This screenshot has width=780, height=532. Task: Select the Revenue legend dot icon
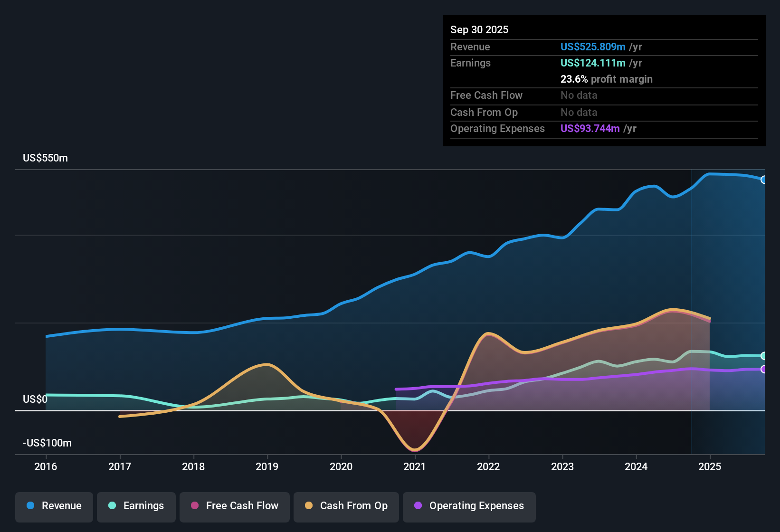tap(30, 506)
